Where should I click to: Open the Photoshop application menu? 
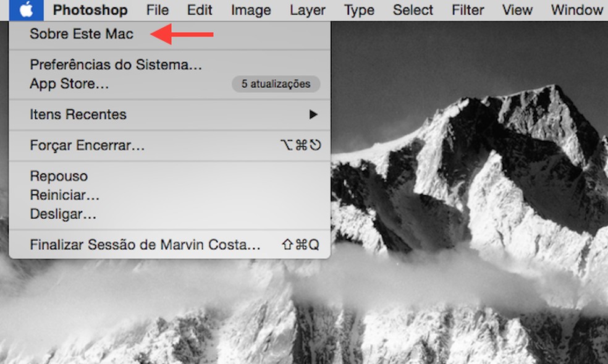(90, 9)
